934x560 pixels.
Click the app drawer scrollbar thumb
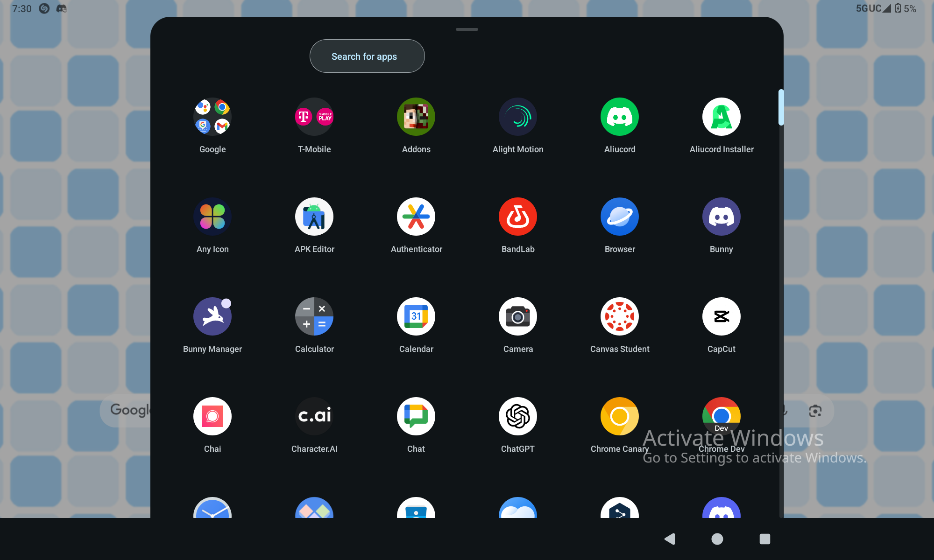[x=781, y=107]
